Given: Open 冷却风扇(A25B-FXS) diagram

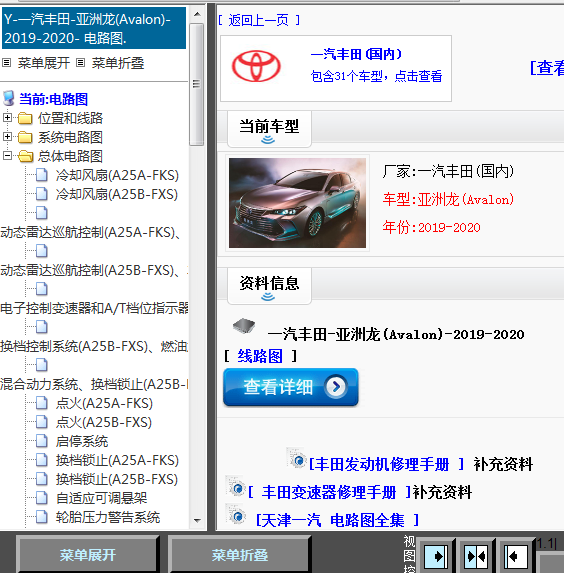Looking at the screenshot, I should pyautogui.click(x=117, y=194).
